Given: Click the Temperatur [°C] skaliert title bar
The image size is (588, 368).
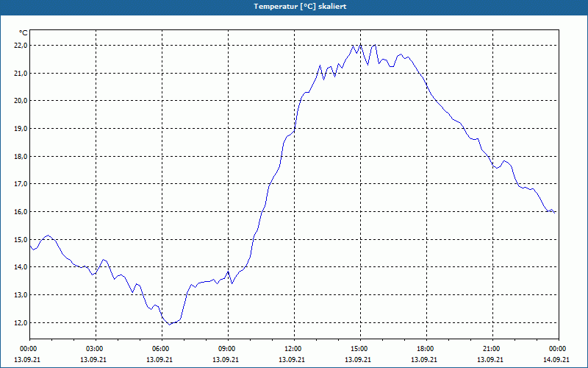Looking at the screenshot, I should coord(294,7).
